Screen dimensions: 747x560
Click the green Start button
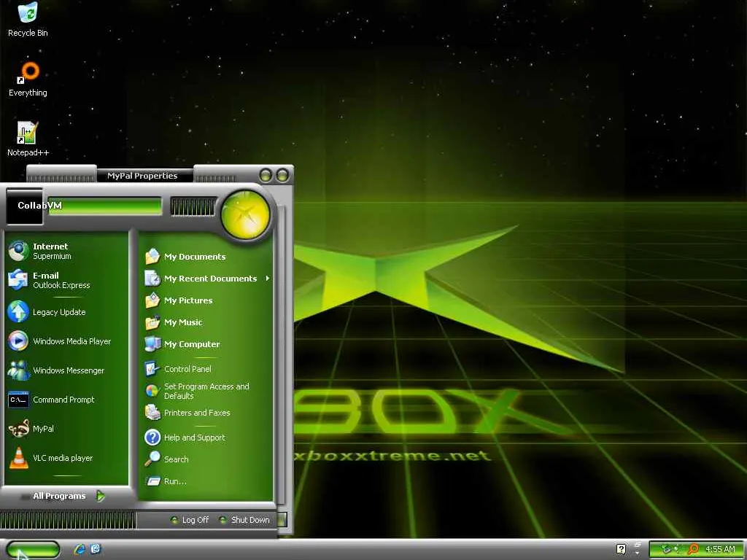click(32, 550)
